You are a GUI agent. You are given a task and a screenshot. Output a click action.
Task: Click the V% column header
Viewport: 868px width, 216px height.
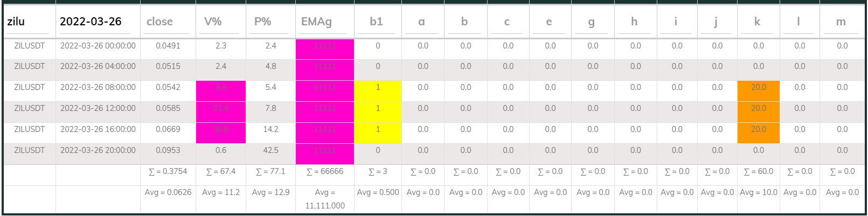[x=213, y=22]
